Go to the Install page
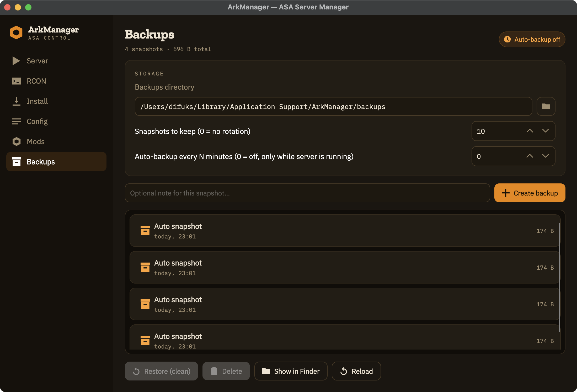Image resolution: width=577 pixels, height=392 pixels. pos(56,101)
